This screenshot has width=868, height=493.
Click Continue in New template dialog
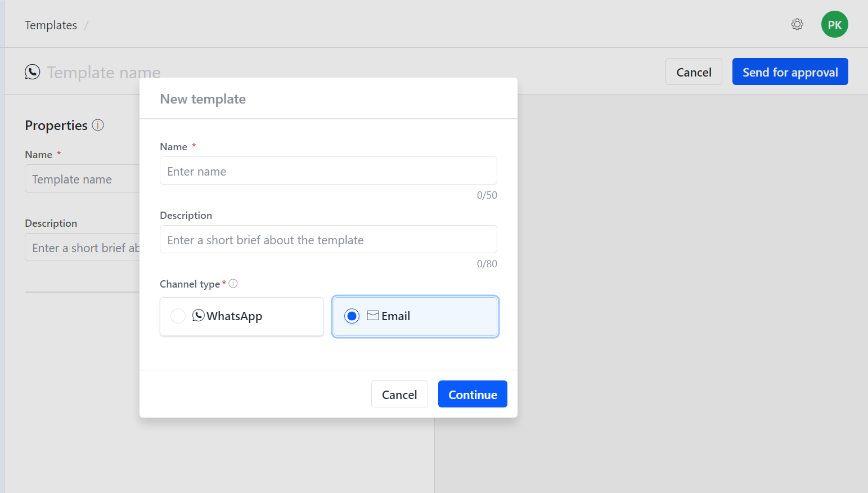tap(473, 394)
